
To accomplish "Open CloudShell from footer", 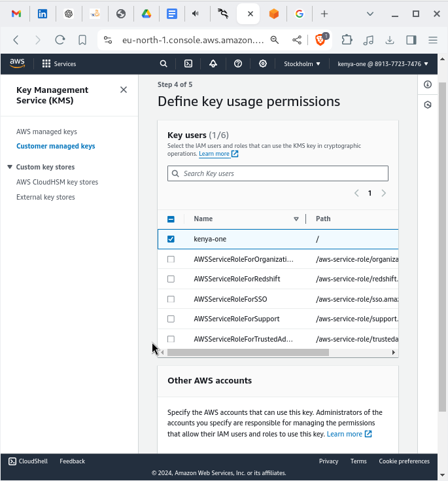I will 28,461.
